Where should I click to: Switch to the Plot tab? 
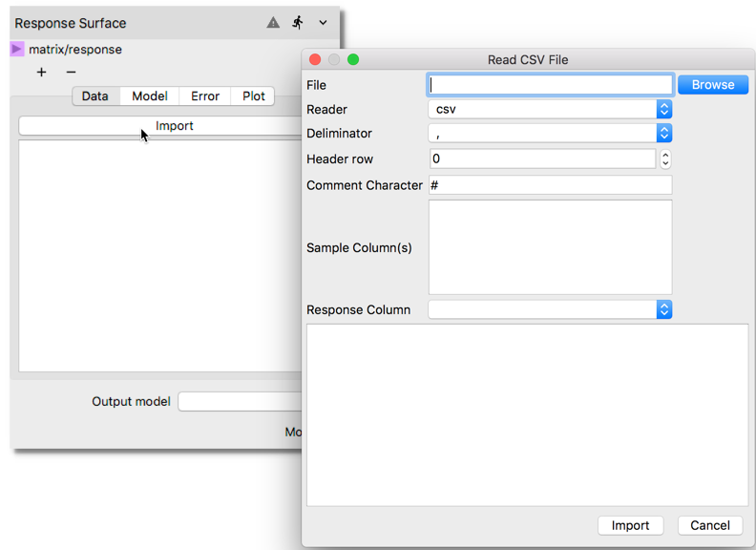click(254, 96)
